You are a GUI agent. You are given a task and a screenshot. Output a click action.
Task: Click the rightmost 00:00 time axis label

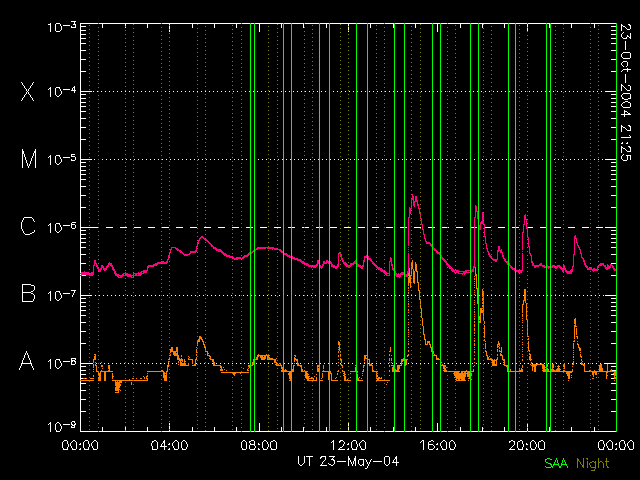pyautogui.click(x=616, y=445)
